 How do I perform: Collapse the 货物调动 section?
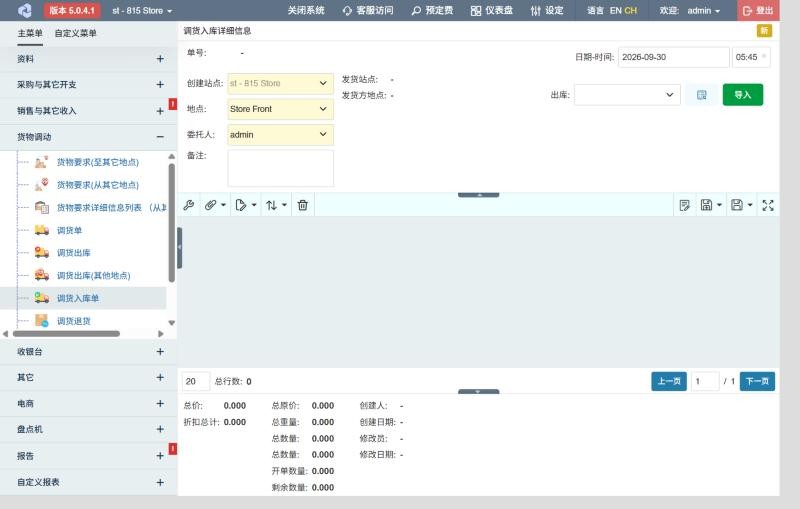tap(89, 137)
